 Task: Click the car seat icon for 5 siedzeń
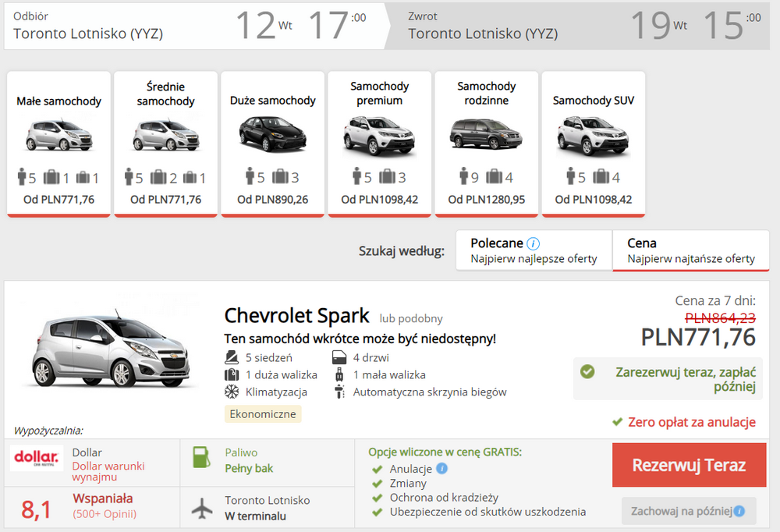click(x=232, y=358)
